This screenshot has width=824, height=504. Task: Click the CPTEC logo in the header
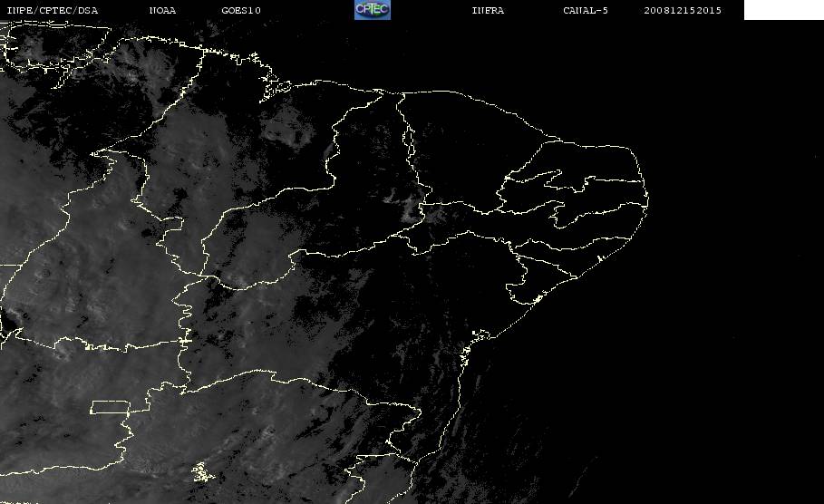click(373, 9)
